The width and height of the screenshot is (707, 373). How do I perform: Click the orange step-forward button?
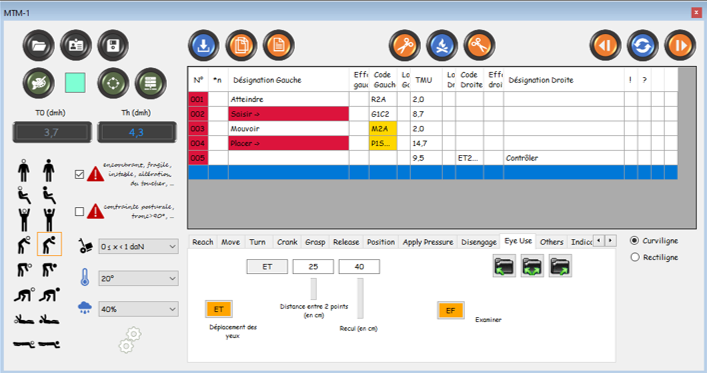[x=680, y=46]
